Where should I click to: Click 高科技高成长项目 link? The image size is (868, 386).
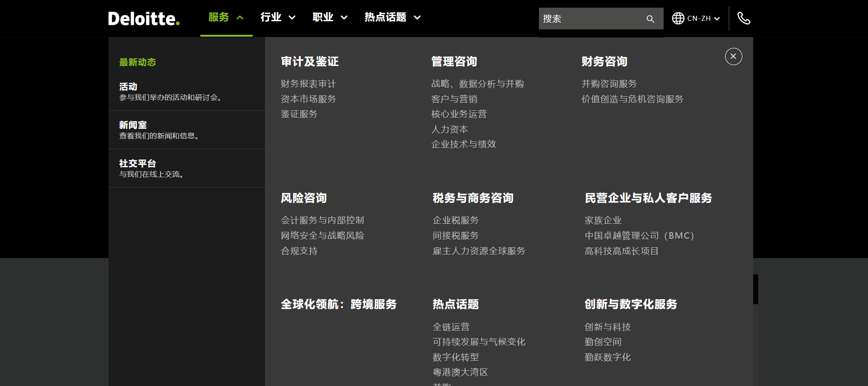click(622, 251)
